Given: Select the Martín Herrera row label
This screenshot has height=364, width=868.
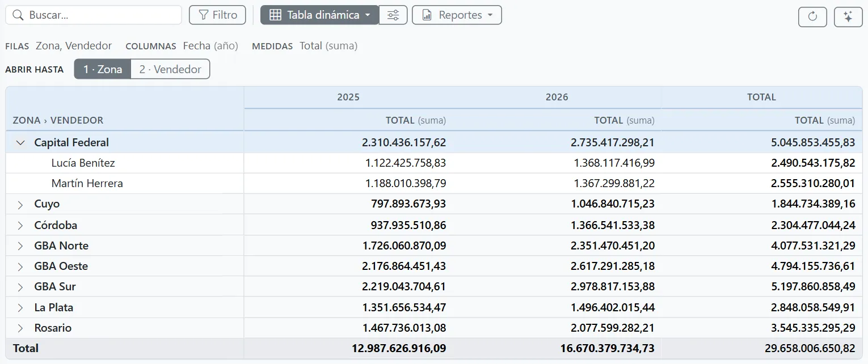Looking at the screenshot, I should pos(87,184).
